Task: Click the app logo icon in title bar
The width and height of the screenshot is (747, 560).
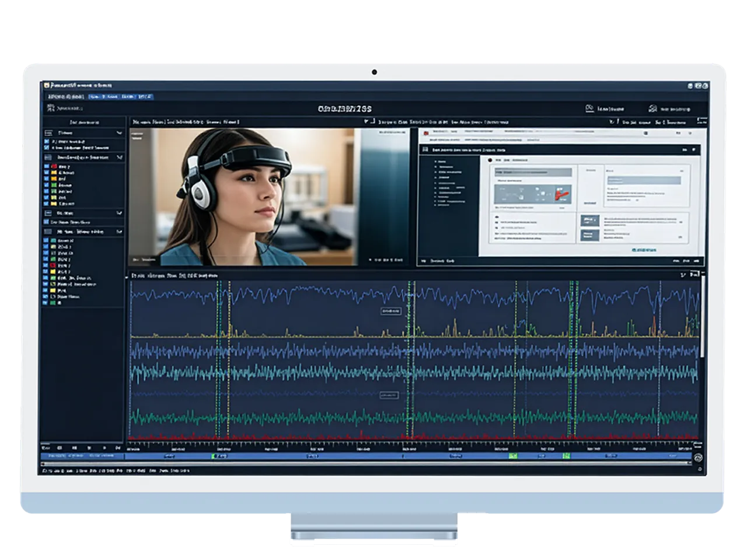Action: 47,85
